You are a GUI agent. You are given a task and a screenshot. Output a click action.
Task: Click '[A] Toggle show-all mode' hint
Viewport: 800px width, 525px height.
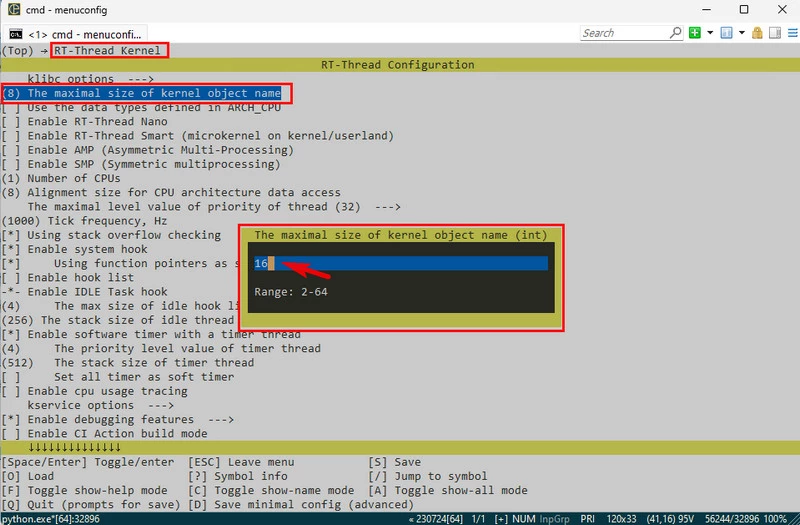pos(448,490)
